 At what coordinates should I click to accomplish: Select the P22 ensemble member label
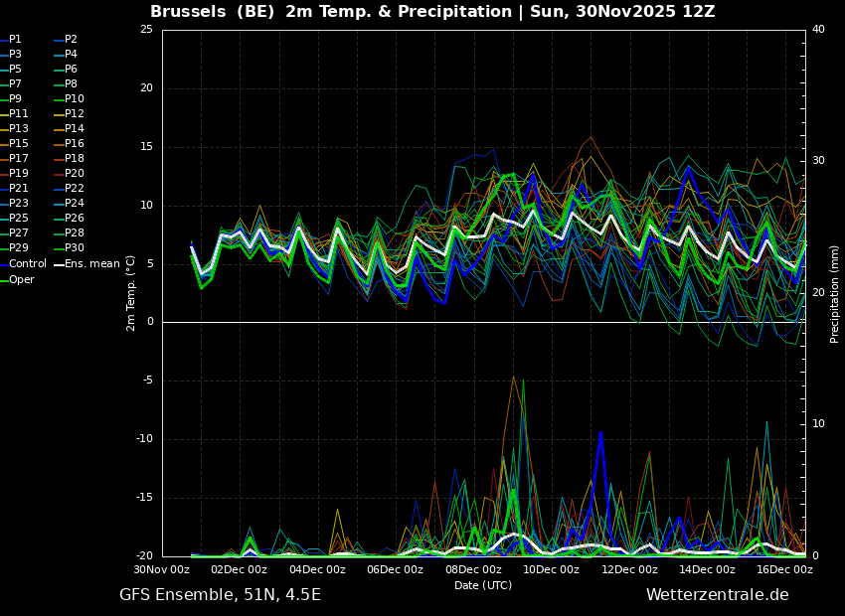(75, 189)
